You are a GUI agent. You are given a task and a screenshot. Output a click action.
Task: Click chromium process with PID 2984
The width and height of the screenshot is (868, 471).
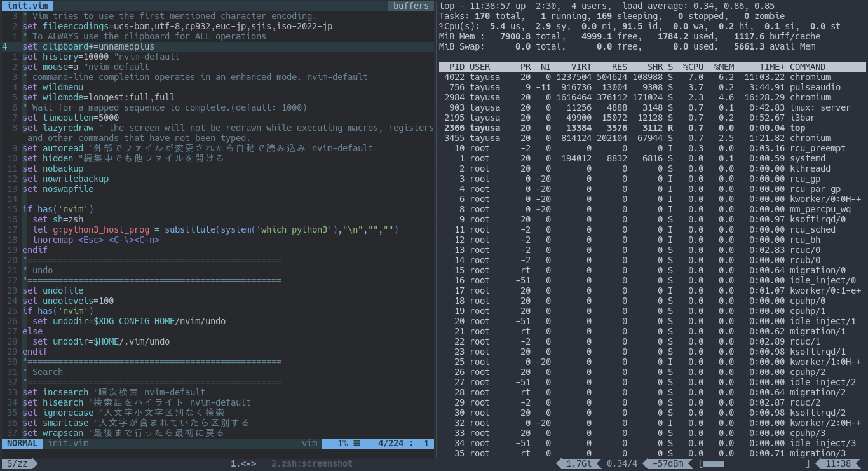[x=652, y=97]
